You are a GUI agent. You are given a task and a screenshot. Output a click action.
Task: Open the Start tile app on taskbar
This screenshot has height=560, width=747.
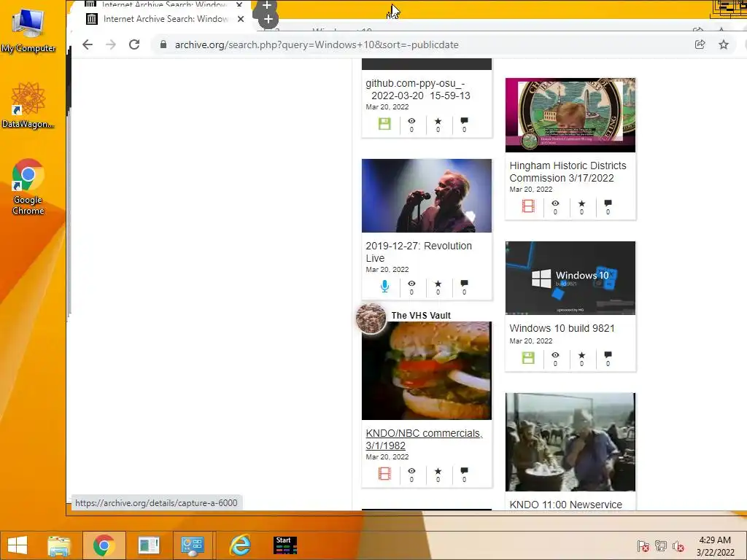pyautogui.click(x=285, y=545)
